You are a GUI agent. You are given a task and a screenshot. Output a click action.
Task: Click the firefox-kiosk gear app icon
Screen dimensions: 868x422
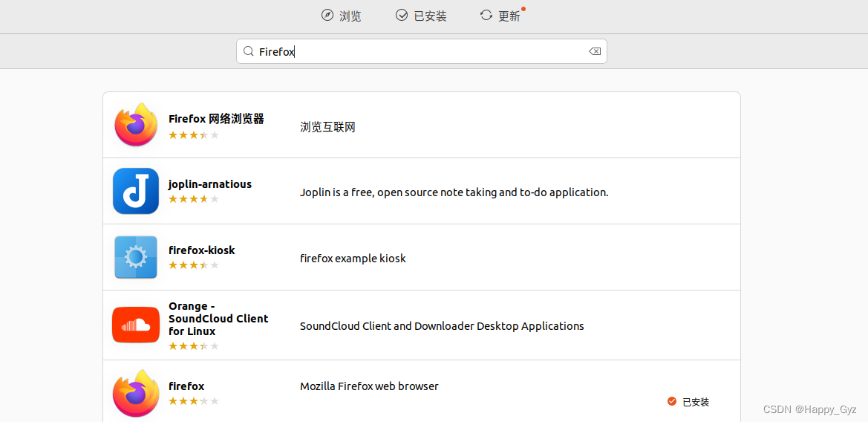point(136,257)
